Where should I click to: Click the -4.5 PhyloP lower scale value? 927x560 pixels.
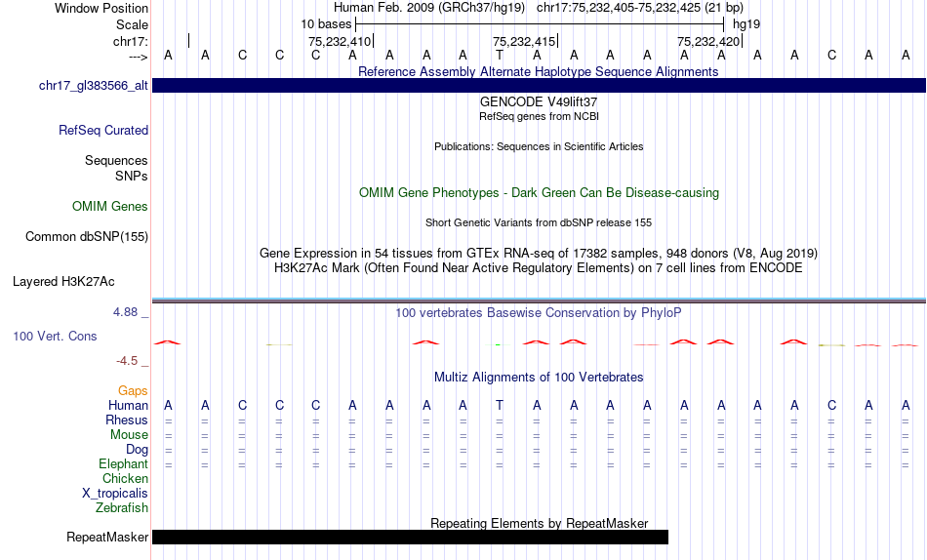(127, 361)
